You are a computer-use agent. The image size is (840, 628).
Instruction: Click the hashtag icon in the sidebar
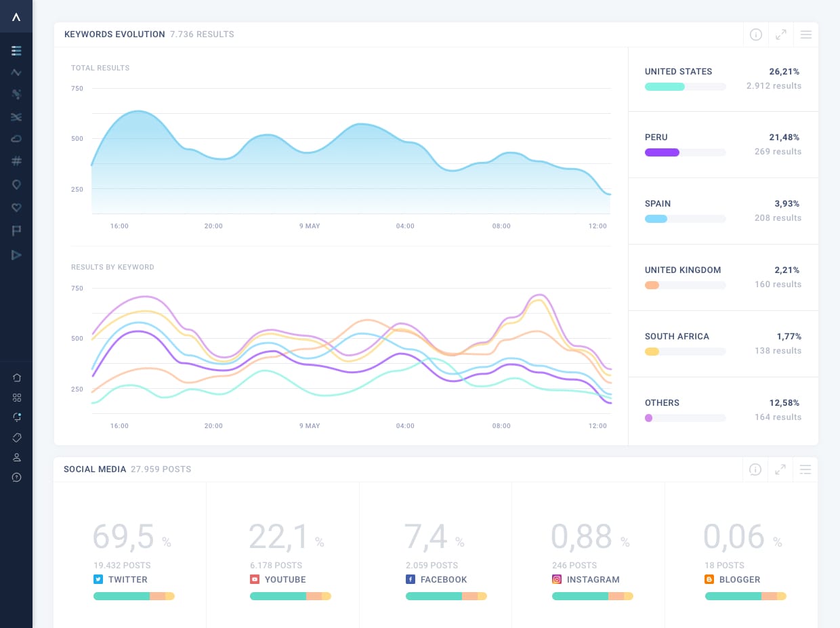pos(16,161)
